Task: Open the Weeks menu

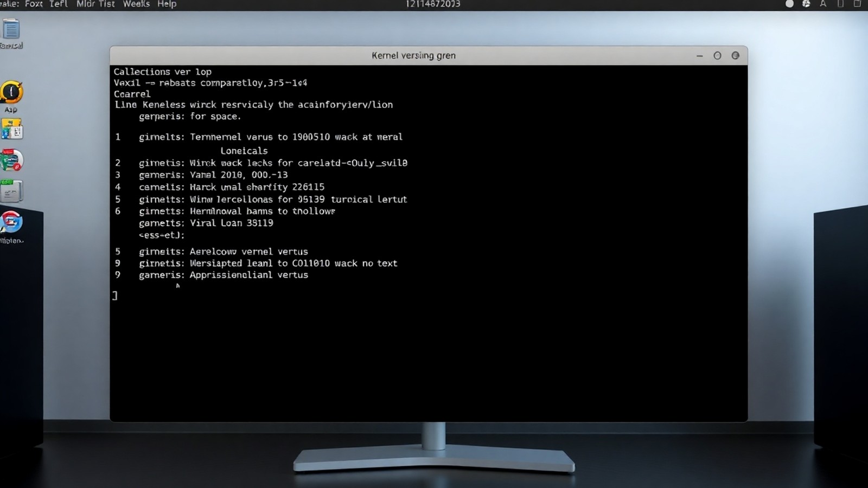Action: click(x=136, y=4)
